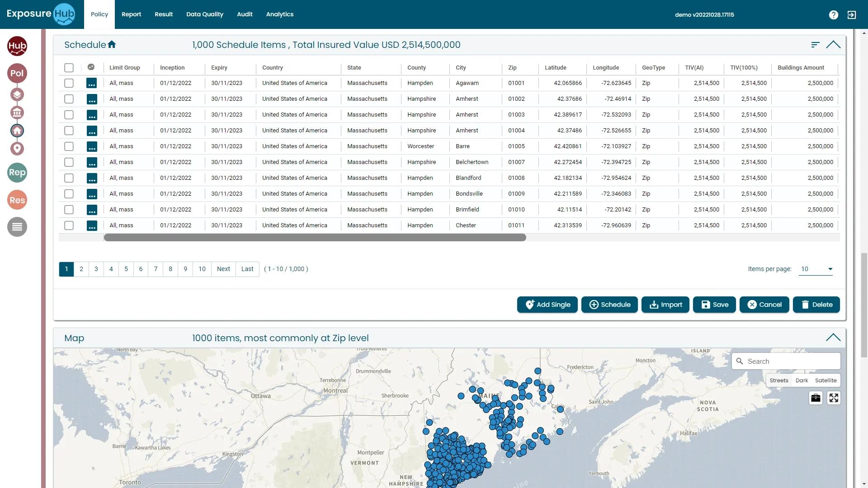
Task: Toggle map fullscreen icon
Action: point(834,398)
